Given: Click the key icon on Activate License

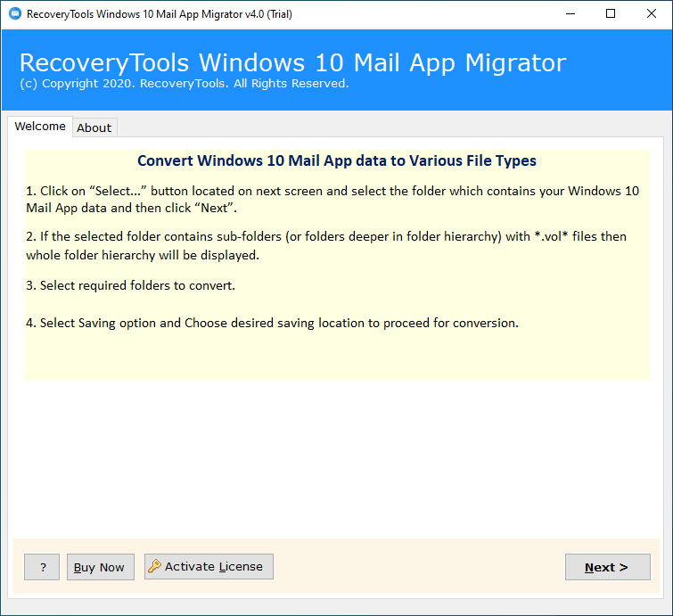Looking at the screenshot, I should [x=154, y=566].
